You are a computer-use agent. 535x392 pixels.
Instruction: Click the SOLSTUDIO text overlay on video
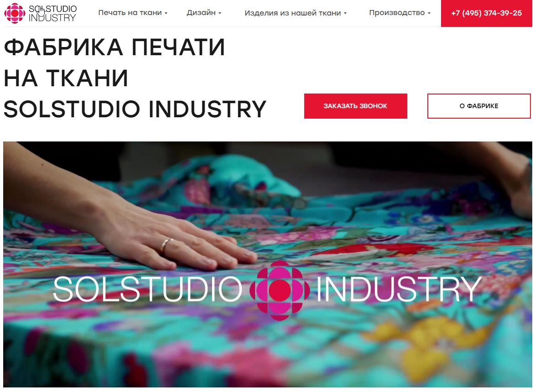(x=148, y=290)
